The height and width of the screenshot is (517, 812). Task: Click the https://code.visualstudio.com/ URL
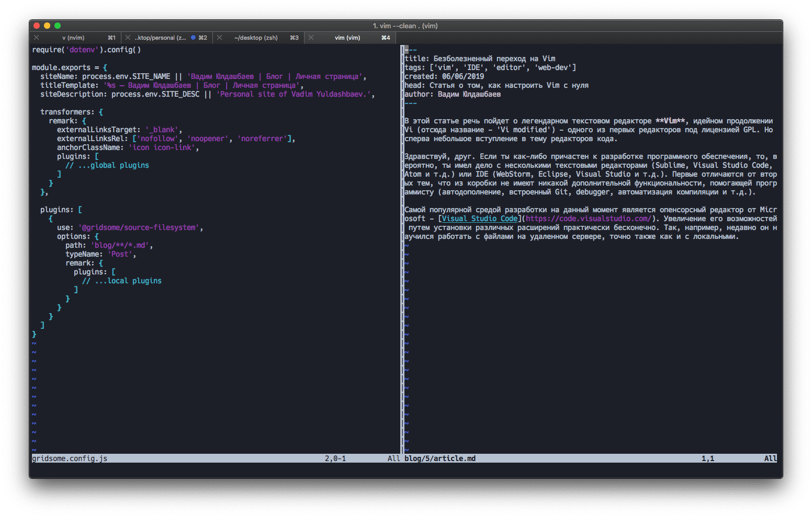click(x=589, y=219)
